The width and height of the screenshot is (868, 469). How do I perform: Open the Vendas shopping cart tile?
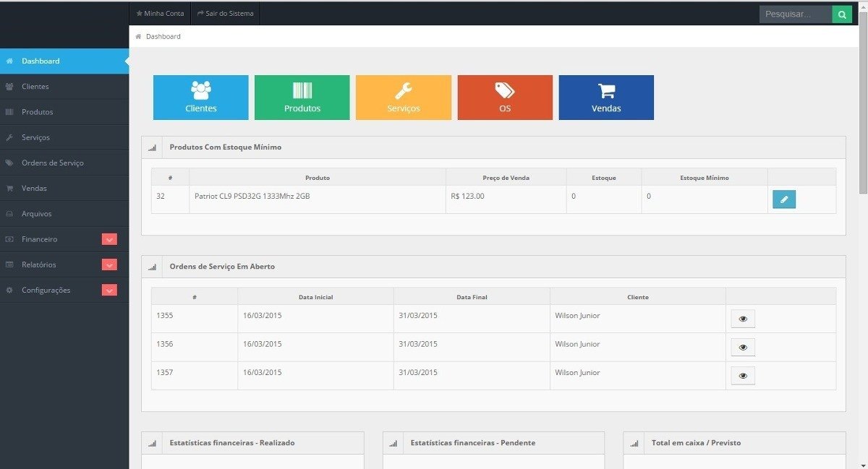coord(606,98)
